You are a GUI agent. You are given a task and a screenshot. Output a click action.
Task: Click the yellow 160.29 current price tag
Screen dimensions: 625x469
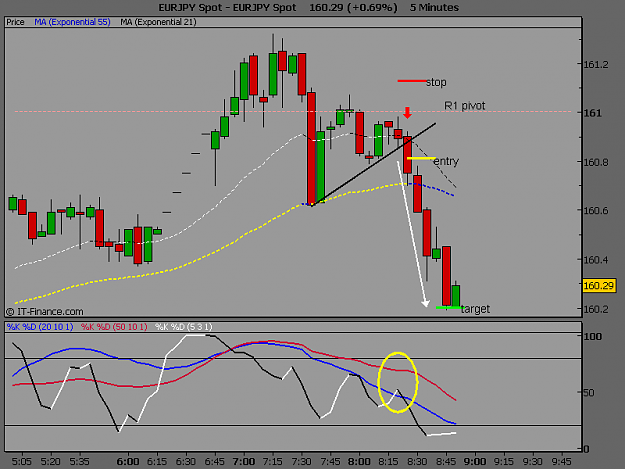click(x=599, y=286)
